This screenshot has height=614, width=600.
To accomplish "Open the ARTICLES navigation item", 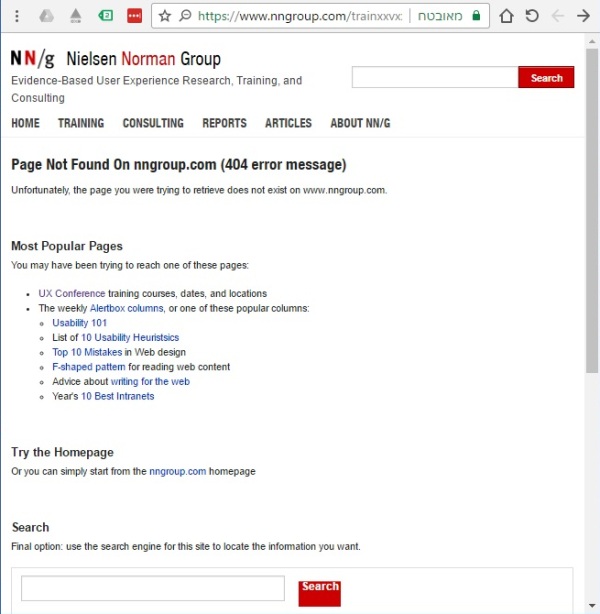I will pos(289,123).
